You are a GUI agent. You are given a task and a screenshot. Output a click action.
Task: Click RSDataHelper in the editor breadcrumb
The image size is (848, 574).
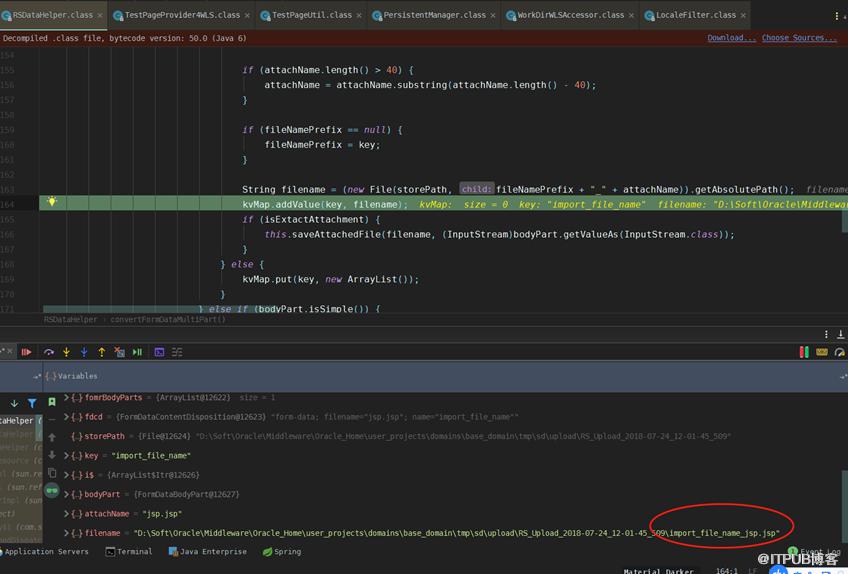[x=70, y=320]
